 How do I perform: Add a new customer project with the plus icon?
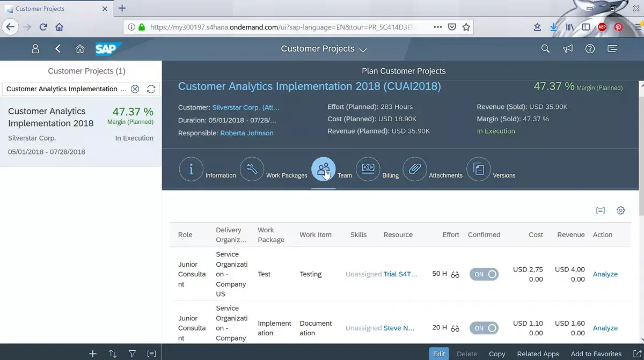pyautogui.click(x=93, y=354)
